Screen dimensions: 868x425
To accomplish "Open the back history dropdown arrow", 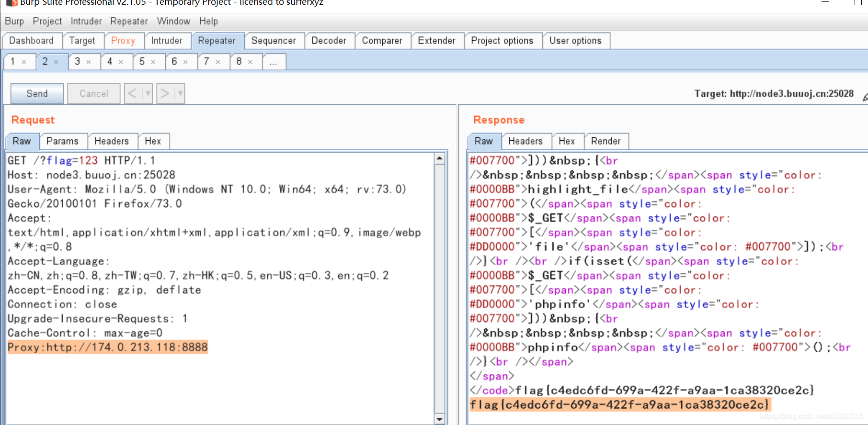I will tap(148, 93).
